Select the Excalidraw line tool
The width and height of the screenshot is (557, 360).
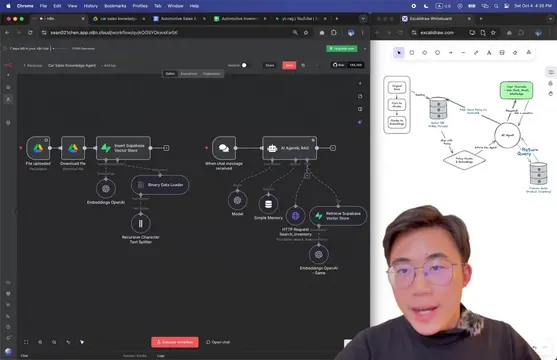pos(463,53)
